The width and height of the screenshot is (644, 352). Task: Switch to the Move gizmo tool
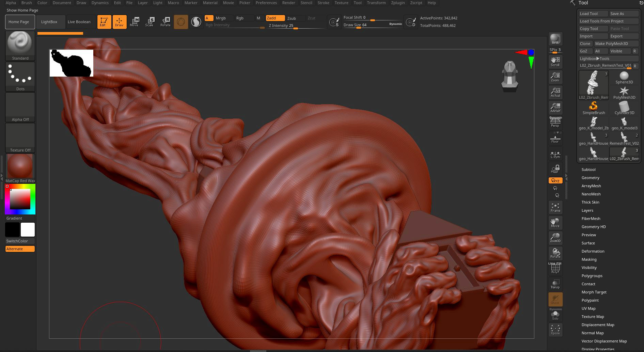tap(134, 22)
